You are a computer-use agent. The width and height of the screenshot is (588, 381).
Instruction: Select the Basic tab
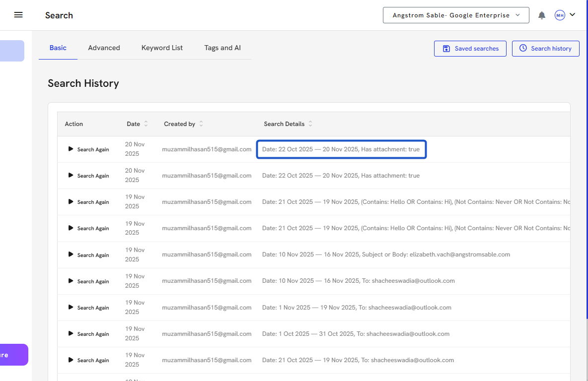point(58,48)
